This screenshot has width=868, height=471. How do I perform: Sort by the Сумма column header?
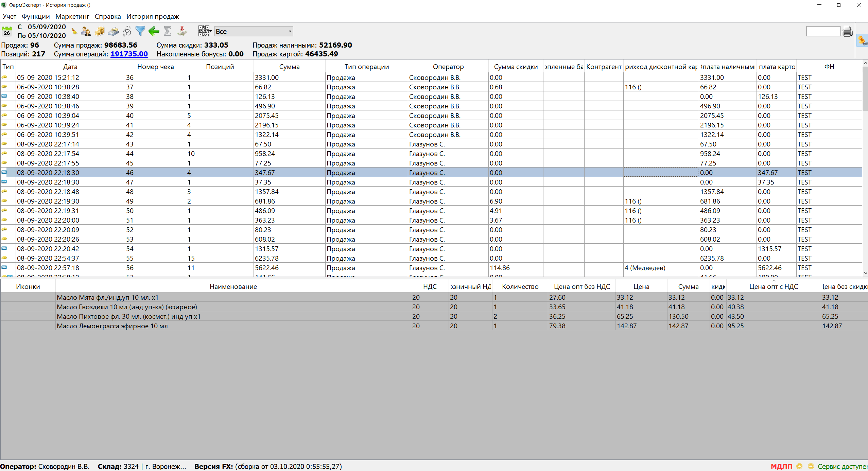pos(289,67)
